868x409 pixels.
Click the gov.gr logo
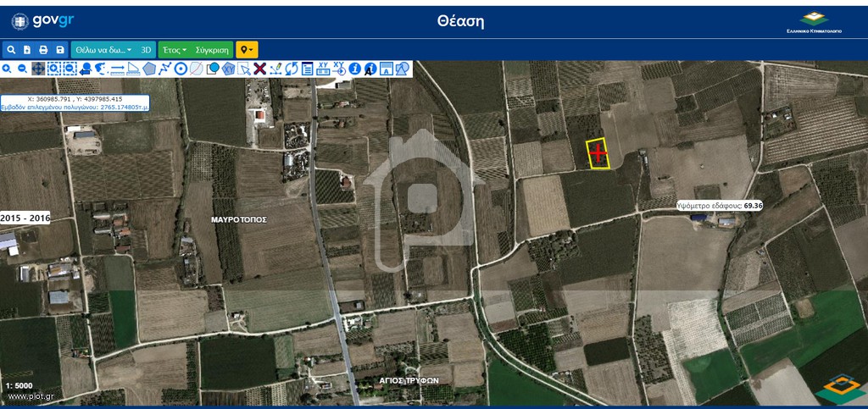tap(42, 21)
